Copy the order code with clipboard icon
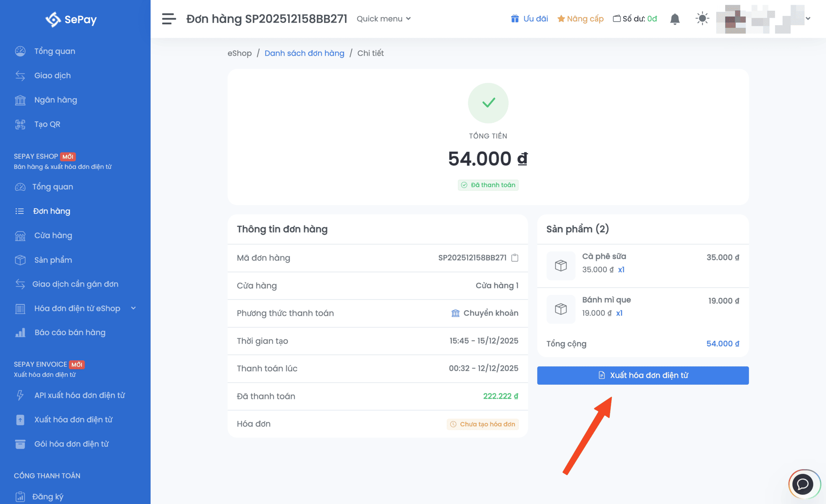The height and width of the screenshot is (504, 826). coord(514,258)
